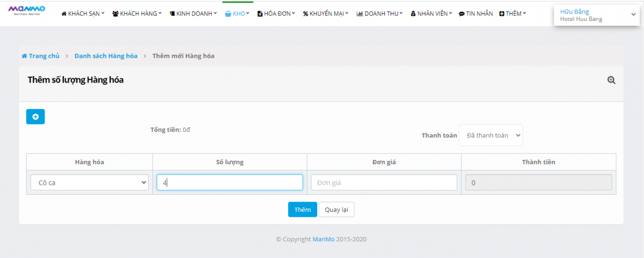This screenshot has height=258, width=644.
Task: Follow the ManMo copyright footer link
Action: pyautogui.click(x=324, y=239)
